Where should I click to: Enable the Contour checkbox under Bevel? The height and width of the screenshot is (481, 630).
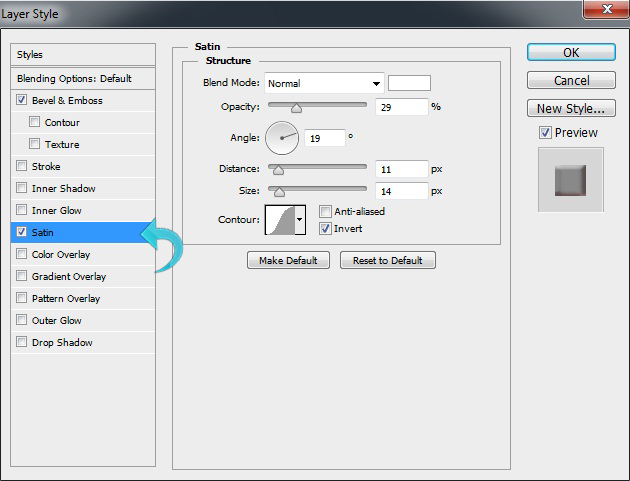point(35,122)
